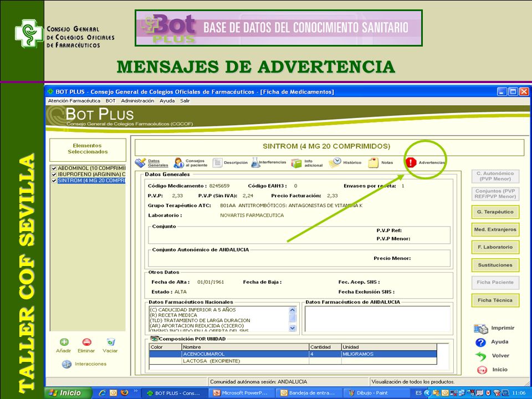Click the NOVARTIS FARMACEUTICA laboratory name
532x399 pixels.
click(252, 216)
